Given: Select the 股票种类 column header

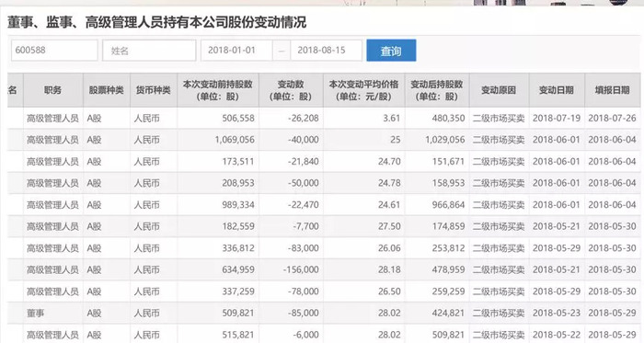Looking at the screenshot, I should click(107, 90).
